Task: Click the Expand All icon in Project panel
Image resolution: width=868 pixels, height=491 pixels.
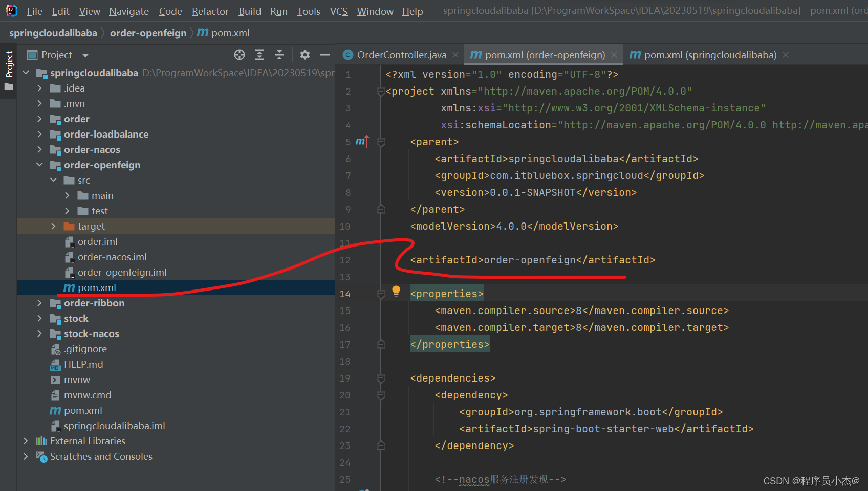Action: tap(259, 55)
